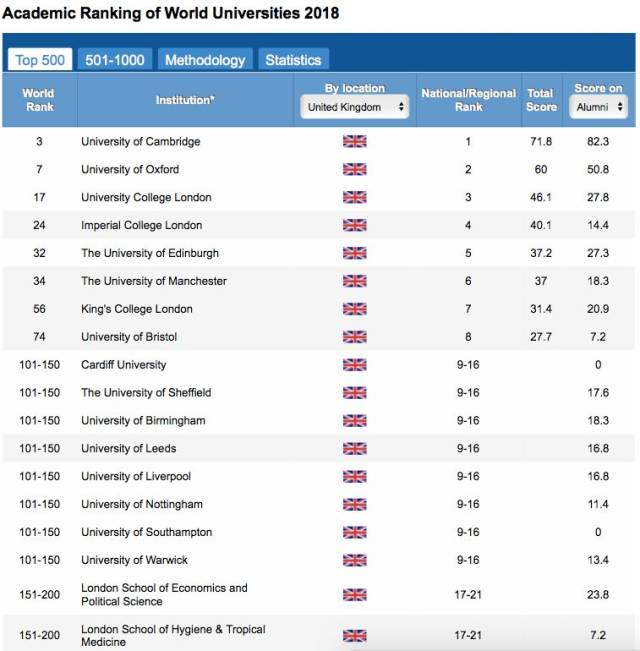640x651 pixels.
Task: Click the flag beside Imperial College London
Action: (355, 225)
